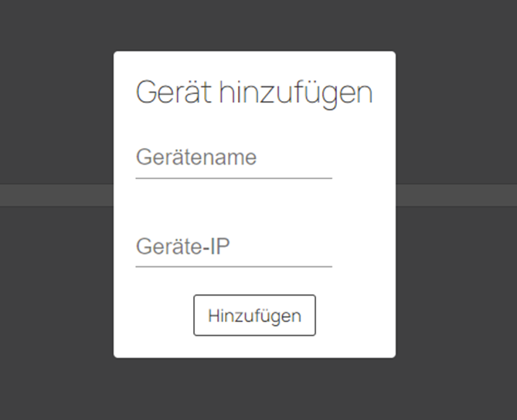Click the Gerätename input field
The image size is (517, 420).
click(x=233, y=158)
